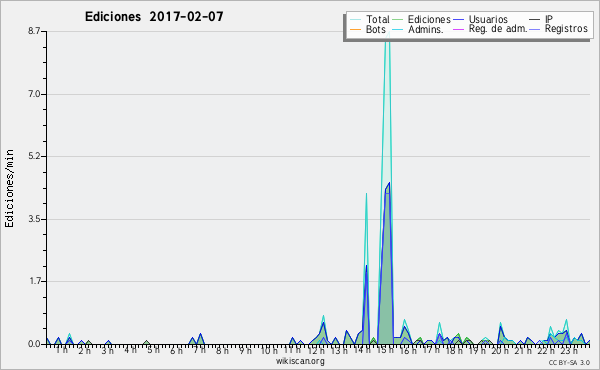This screenshot has height=370, width=600.
Task: Click the 3.5 y-axis value
Action: (34, 219)
